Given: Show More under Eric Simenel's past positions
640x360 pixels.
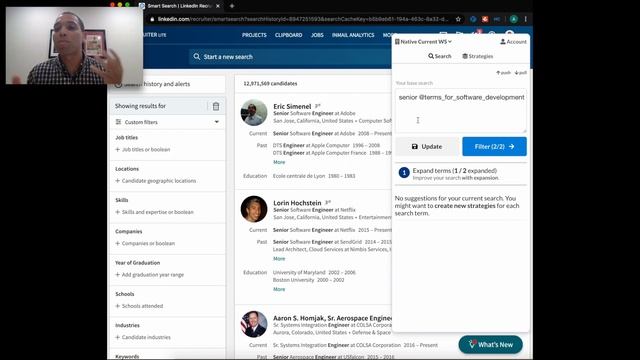Looking at the screenshot, I should 279,162.
